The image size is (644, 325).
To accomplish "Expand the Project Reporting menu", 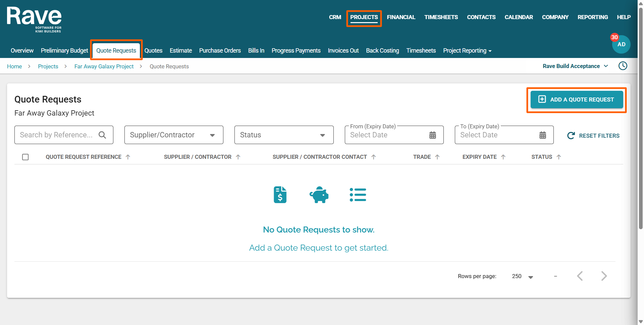I will (x=467, y=51).
